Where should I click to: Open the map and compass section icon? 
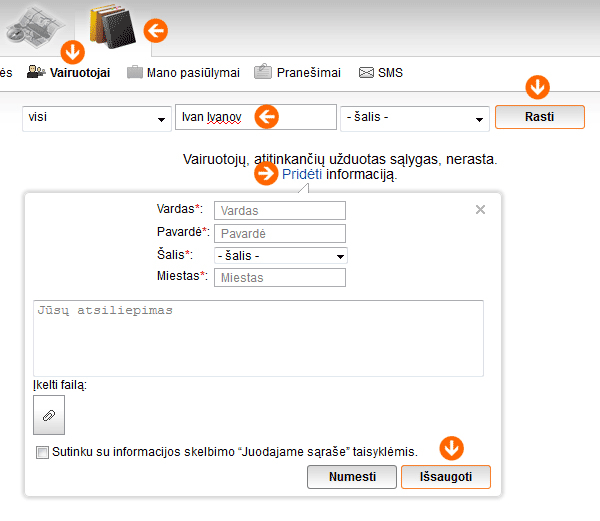click(34, 27)
